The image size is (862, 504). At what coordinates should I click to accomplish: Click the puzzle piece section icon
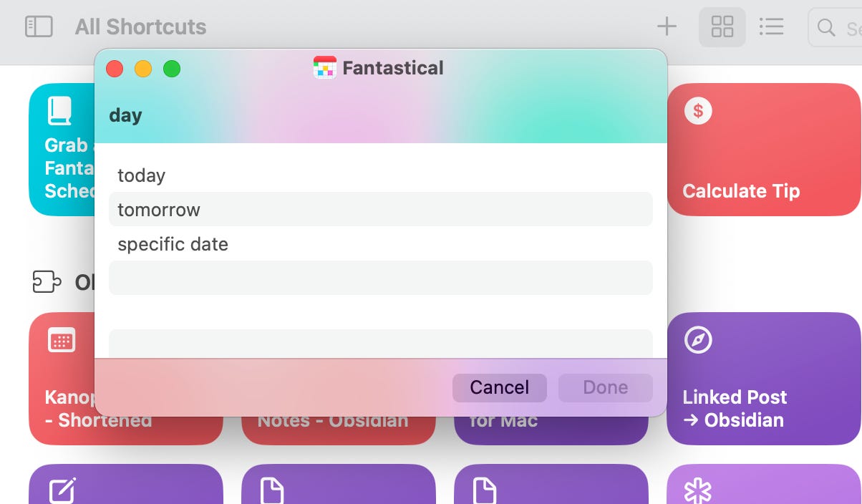tap(47, 282)
